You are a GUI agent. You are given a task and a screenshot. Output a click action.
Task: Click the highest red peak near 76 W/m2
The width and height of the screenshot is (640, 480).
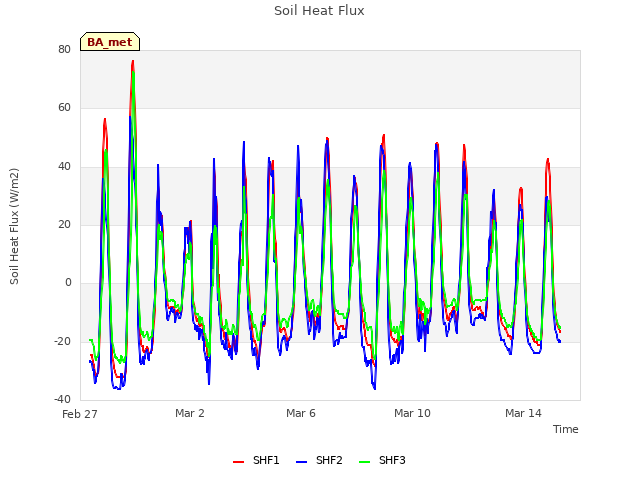tap(133, 62)
